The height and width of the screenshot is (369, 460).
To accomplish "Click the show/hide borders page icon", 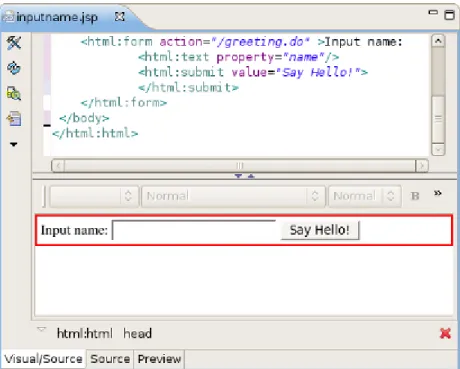I will [14, 119].
